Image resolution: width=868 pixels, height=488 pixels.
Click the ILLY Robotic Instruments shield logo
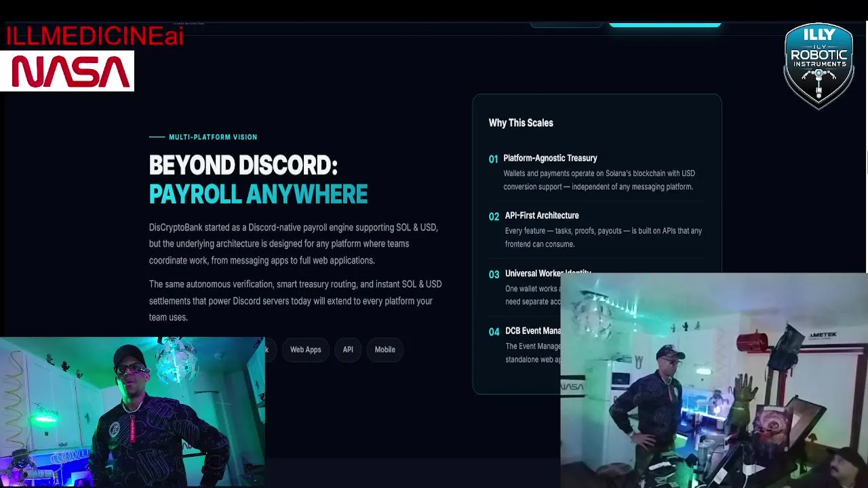point(818,66)
